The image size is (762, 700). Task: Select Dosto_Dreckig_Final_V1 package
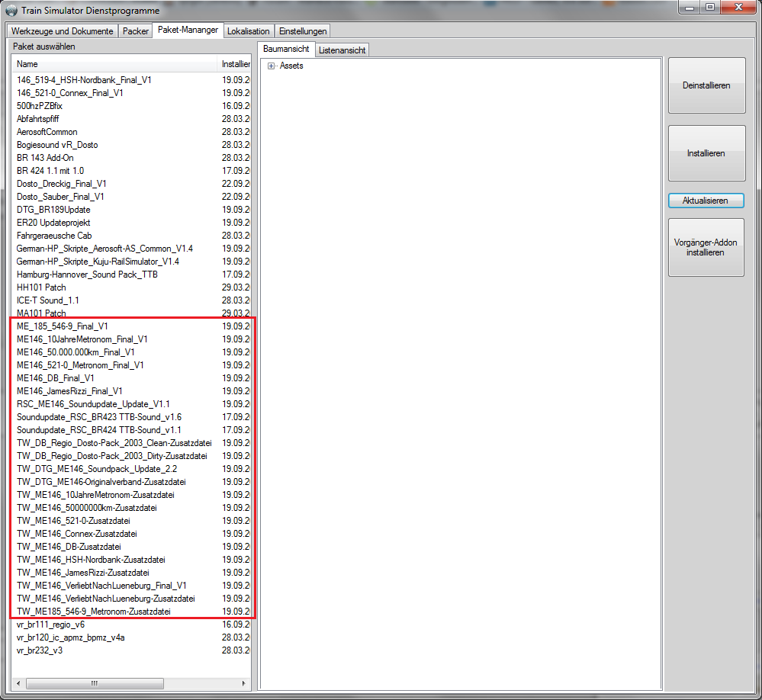61,184
